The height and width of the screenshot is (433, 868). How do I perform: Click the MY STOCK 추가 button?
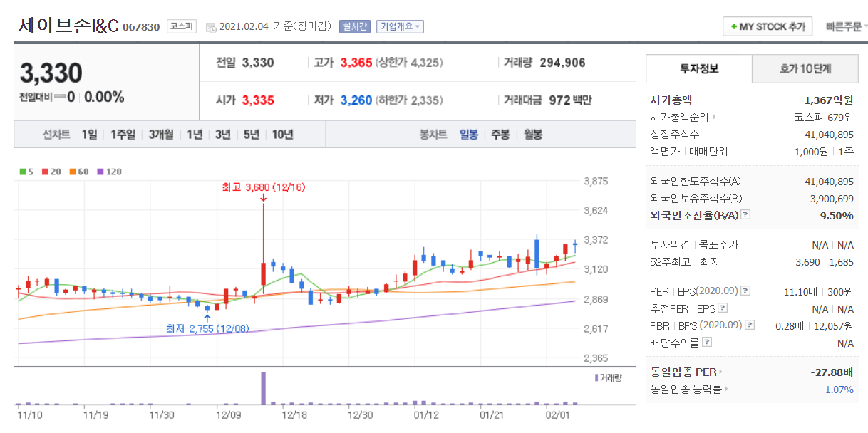point(768,27)
